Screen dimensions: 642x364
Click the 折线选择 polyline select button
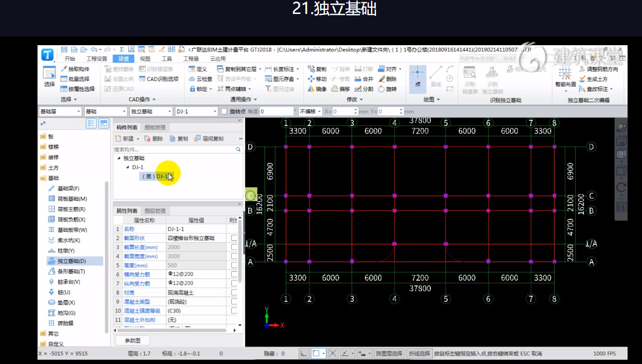(x=419, y=353)
